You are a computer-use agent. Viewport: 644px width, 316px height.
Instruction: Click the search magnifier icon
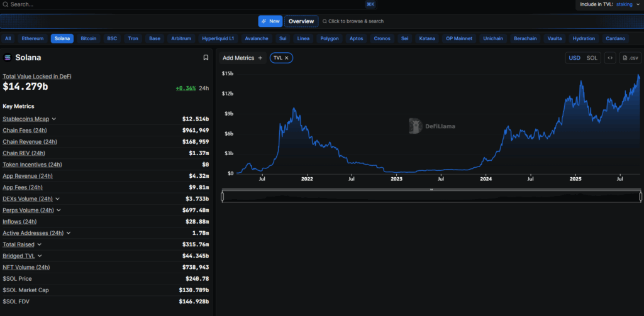click(5, 4)
